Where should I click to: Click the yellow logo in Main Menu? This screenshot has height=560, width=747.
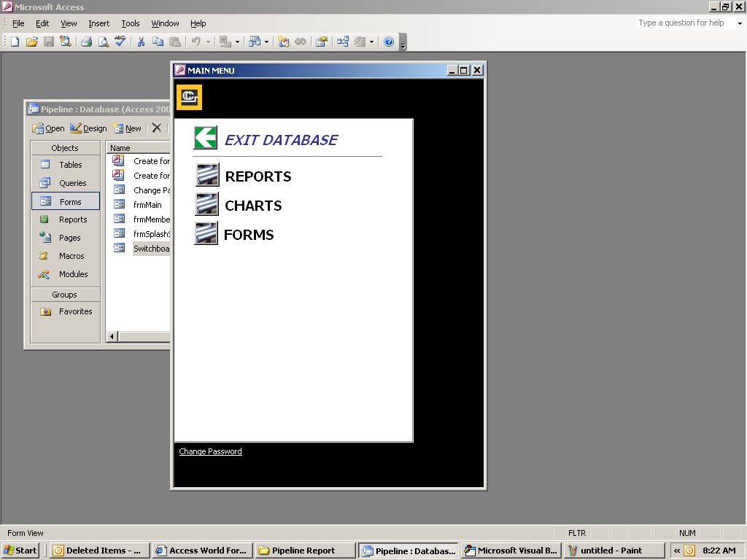[x=189, y=97]
